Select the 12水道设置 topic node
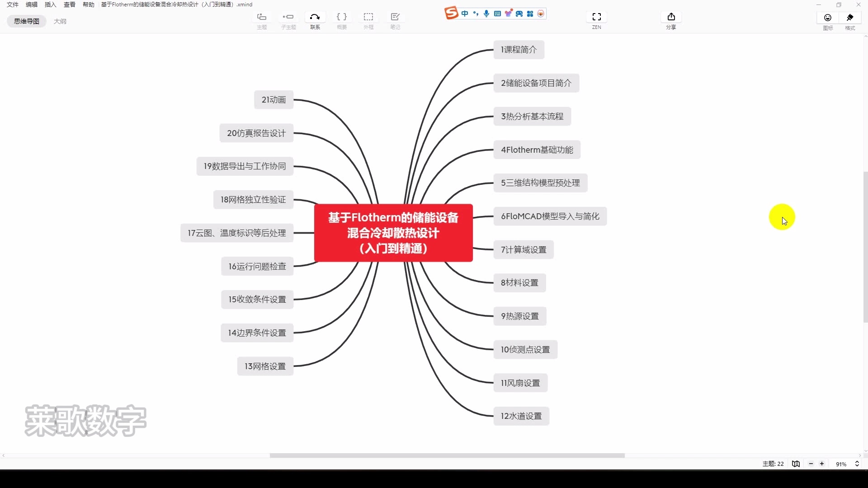 pyautogui.click(x=521, y=416)
